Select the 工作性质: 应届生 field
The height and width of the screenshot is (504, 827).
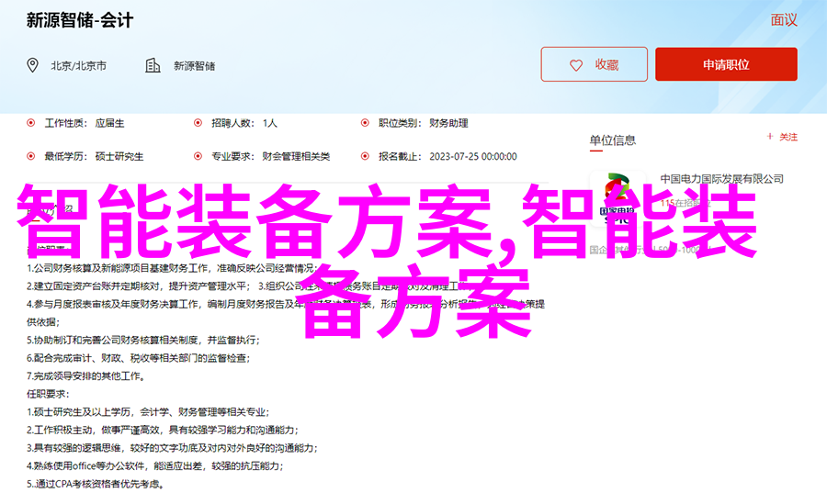[x=75, y=123]
